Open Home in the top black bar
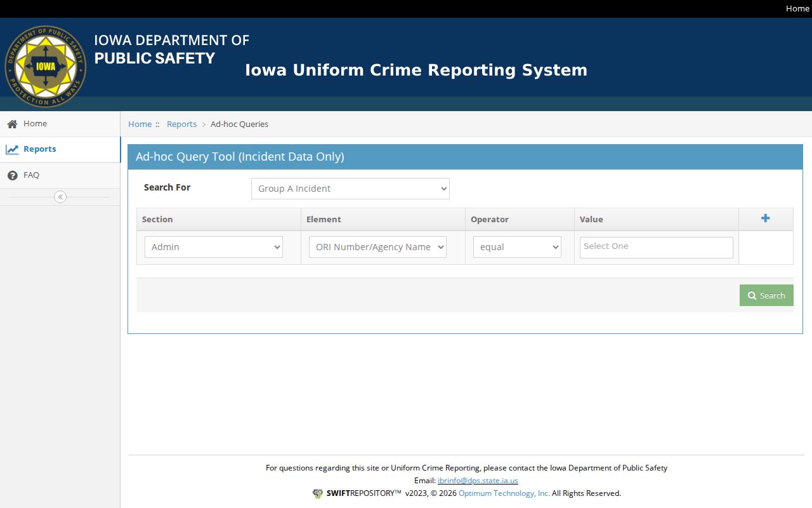 tap(797, 8)
